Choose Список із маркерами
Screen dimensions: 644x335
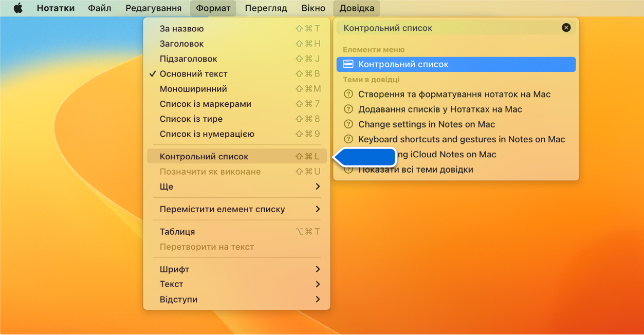pyautogui.click(x=236, y=104)
